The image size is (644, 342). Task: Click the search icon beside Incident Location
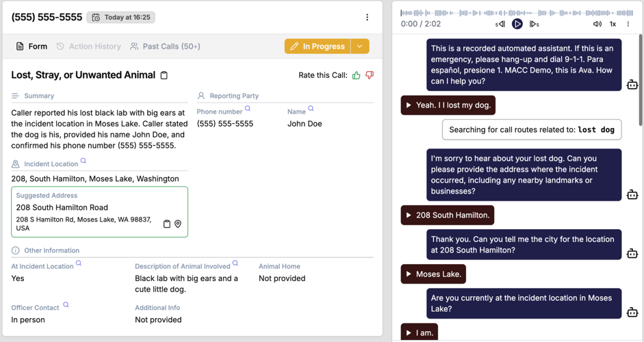pyautogui.click(x=83, y=161)
